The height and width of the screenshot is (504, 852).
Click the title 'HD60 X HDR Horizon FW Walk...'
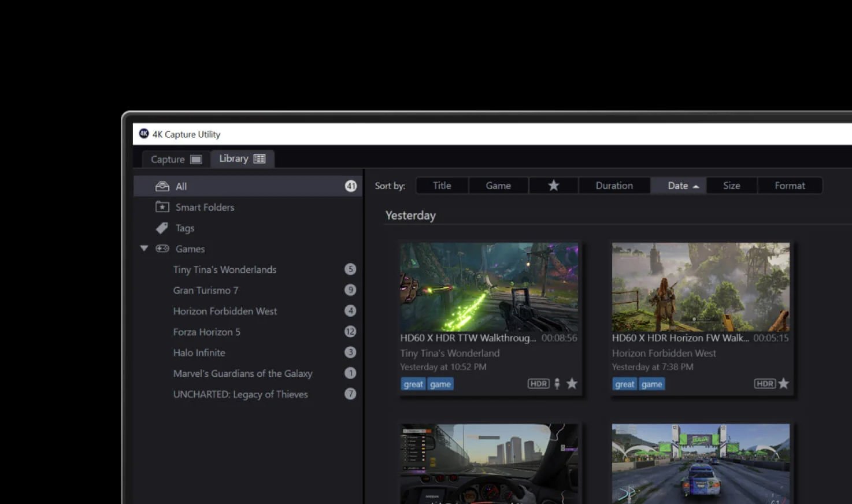coord(680,338)
